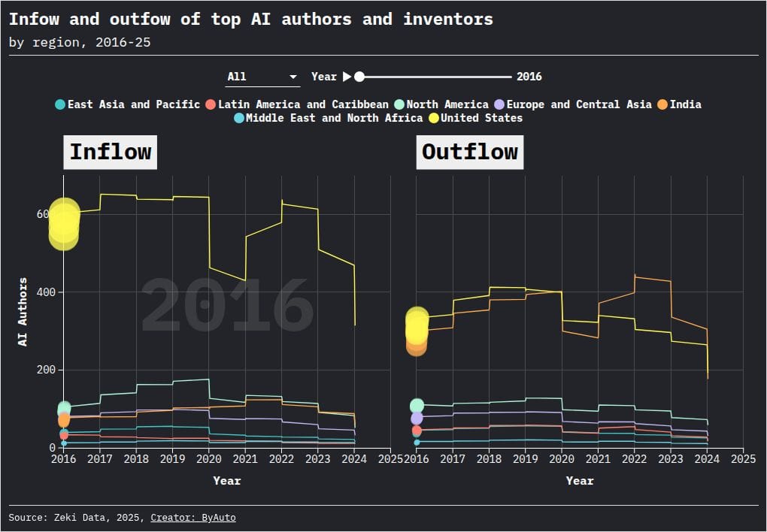Click the 2020 tick label on Inflow axis
The image size is (767, 532).
(209, 458)
